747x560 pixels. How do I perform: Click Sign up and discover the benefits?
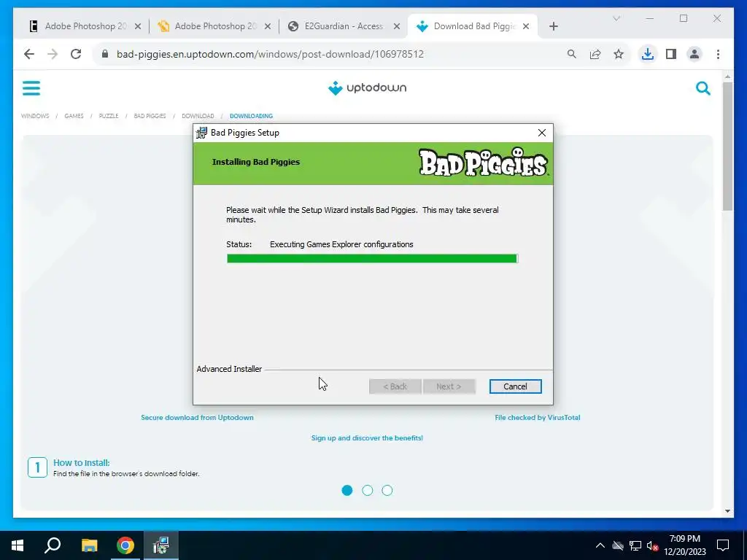click(x=367, y=438)
